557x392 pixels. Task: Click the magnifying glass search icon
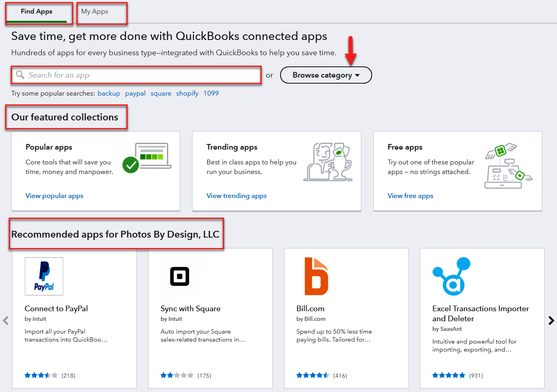pyautogui.click(x=20, y=75)
